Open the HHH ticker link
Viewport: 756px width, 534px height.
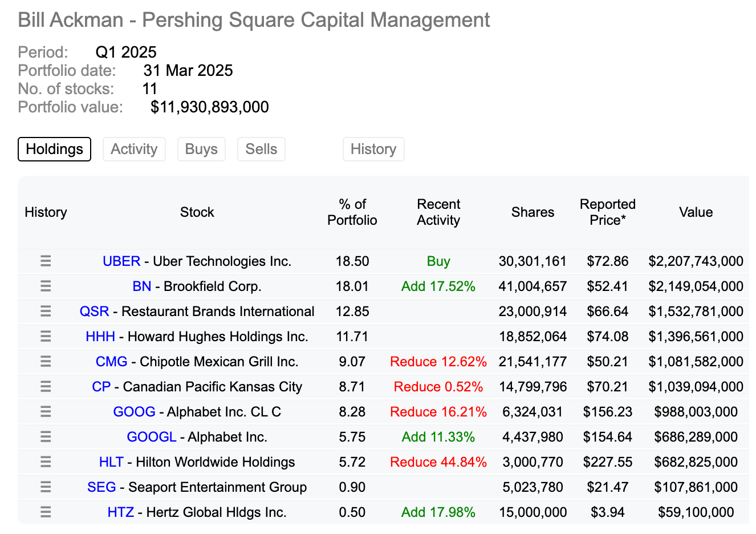point(100,337)
